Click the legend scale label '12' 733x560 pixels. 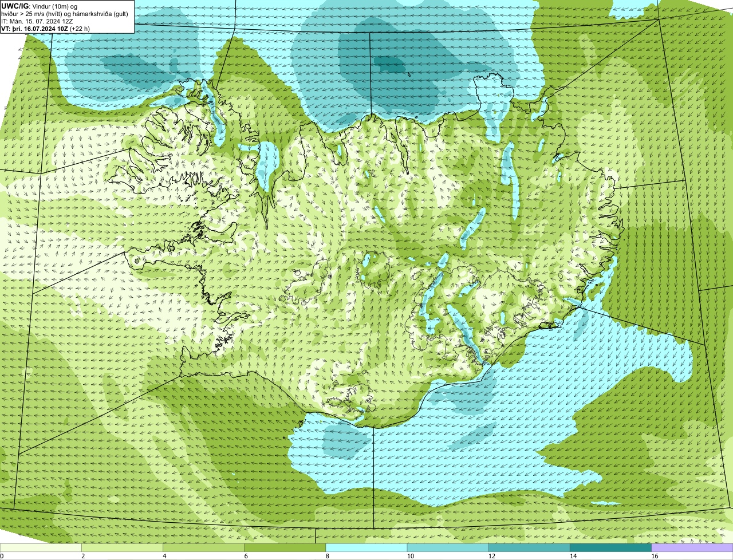(x=492, y=556)
